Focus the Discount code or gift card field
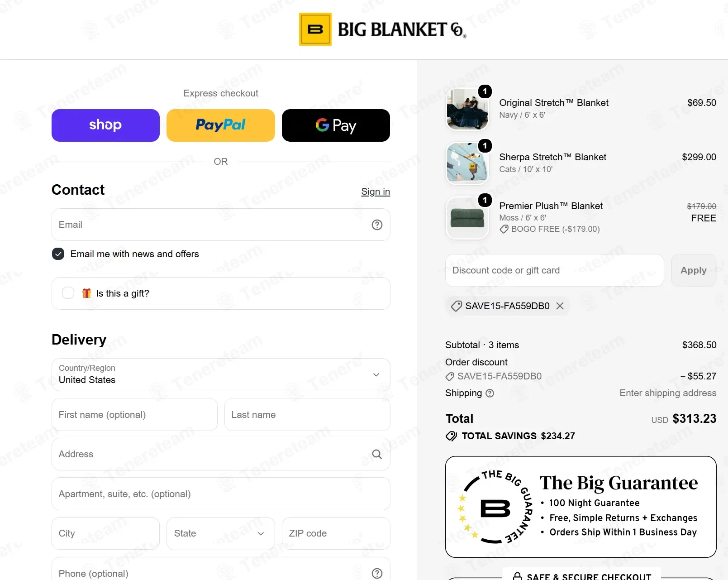 pyautogui.click(x=555, y=270)
